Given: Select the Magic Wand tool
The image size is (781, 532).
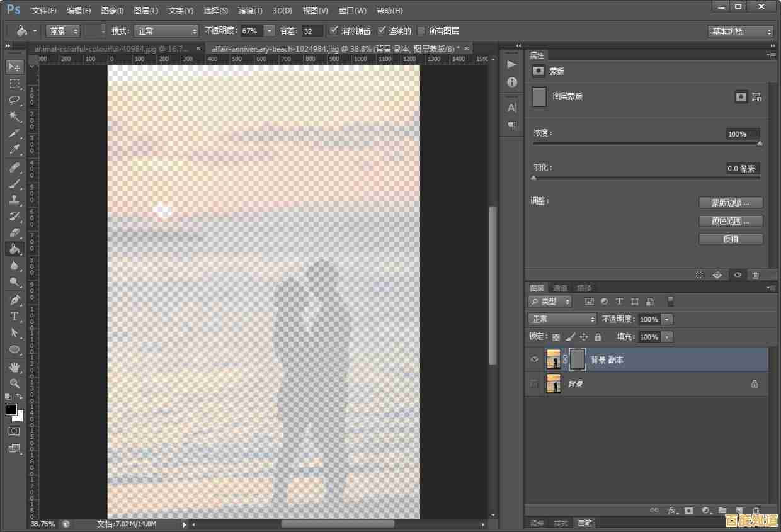Looking at the screenshot, I should [x=14, y=116].
